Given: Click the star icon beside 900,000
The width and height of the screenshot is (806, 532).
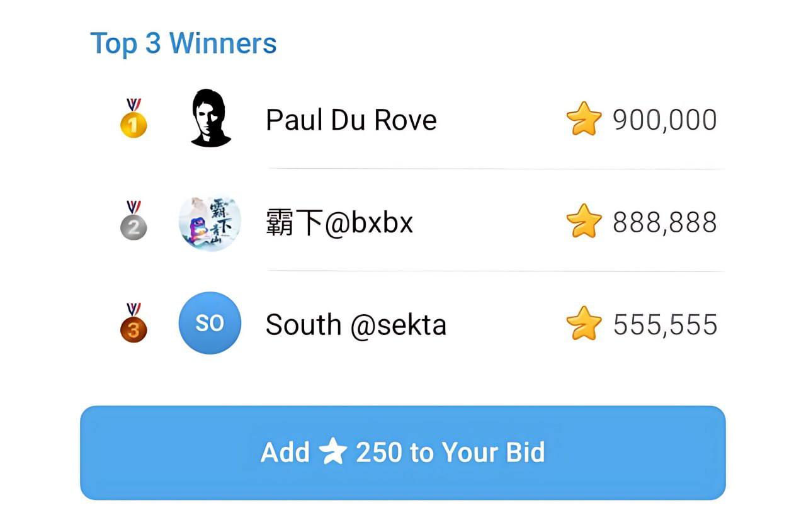Looking at the screenshot, I should pyautogui.click(x=584, y=120).
